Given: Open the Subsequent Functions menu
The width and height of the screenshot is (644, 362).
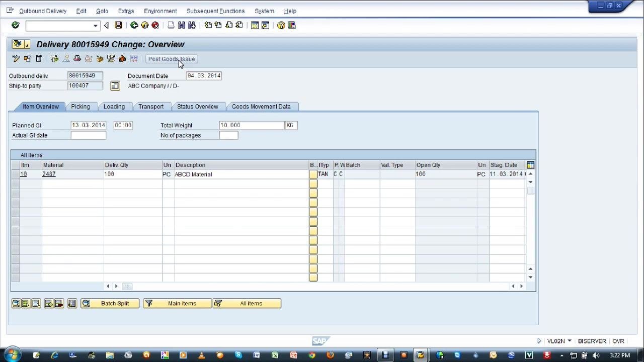Looking at the screenshot, I should 215,11.
